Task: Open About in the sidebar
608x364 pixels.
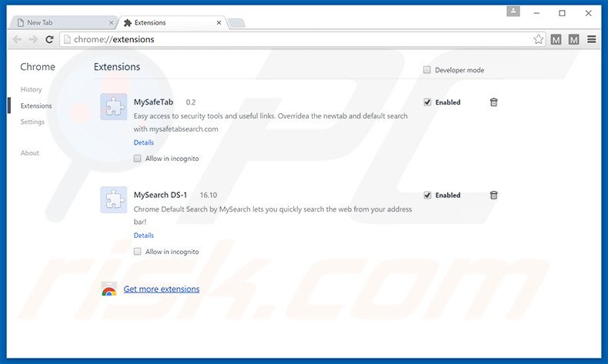Action: 30,153
